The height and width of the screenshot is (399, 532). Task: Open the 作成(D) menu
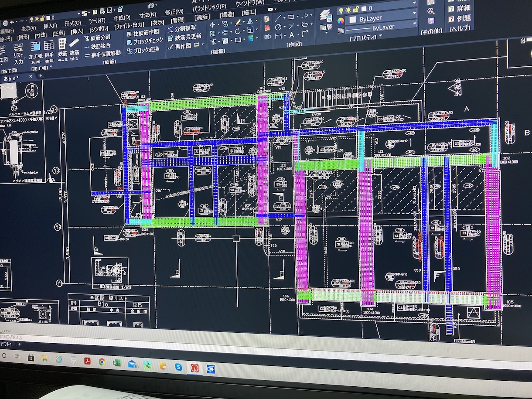122,17
